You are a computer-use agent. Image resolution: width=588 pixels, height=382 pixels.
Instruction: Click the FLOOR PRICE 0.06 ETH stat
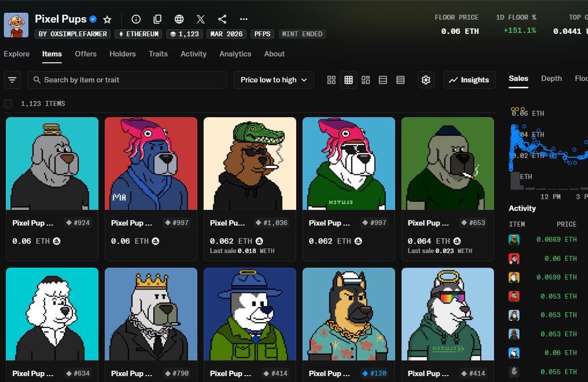pos(460,31)
